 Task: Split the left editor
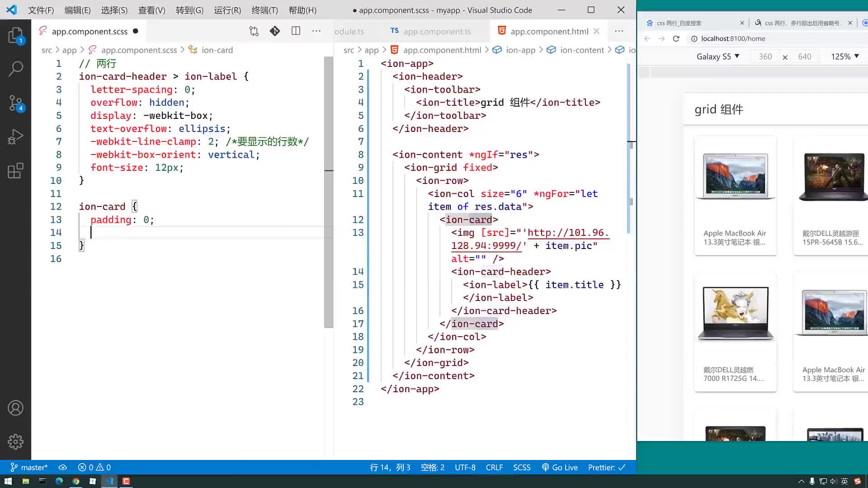click(296, 31)
